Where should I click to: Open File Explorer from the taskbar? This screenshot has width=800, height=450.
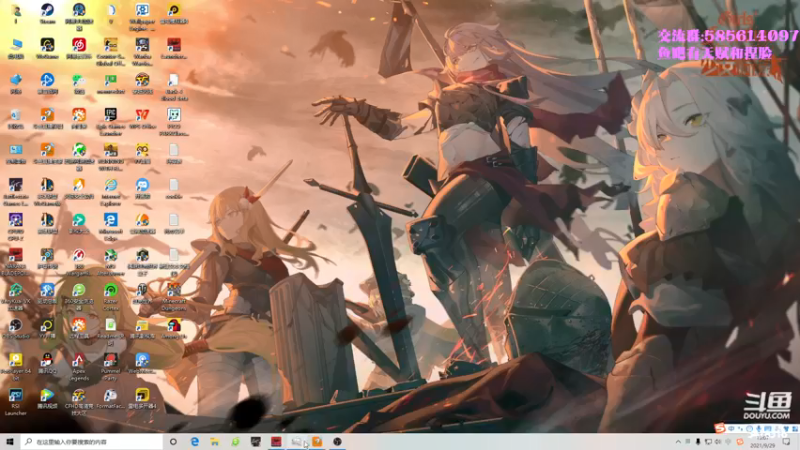click(215, 442)
